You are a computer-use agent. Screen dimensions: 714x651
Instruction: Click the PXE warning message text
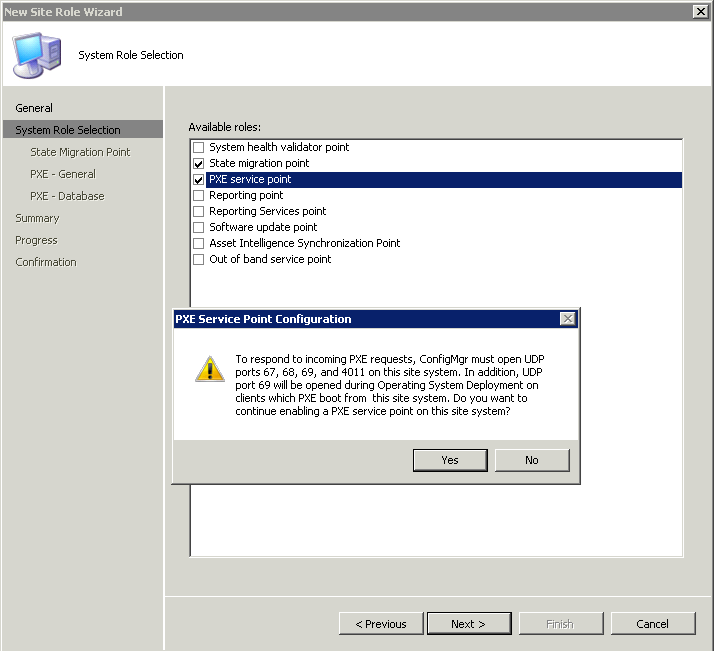coord(390,385)
